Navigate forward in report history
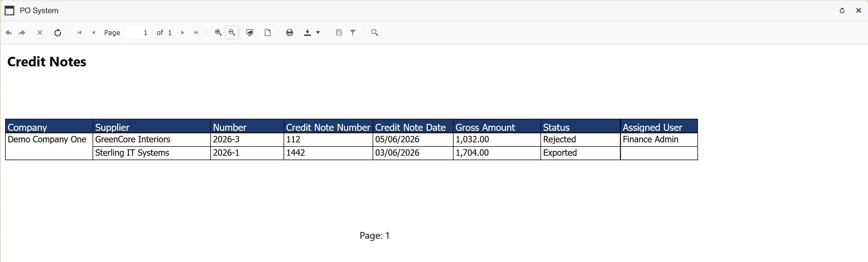Image resolution: width=868 pixels, height=262 pixels. tap(22, 33)
